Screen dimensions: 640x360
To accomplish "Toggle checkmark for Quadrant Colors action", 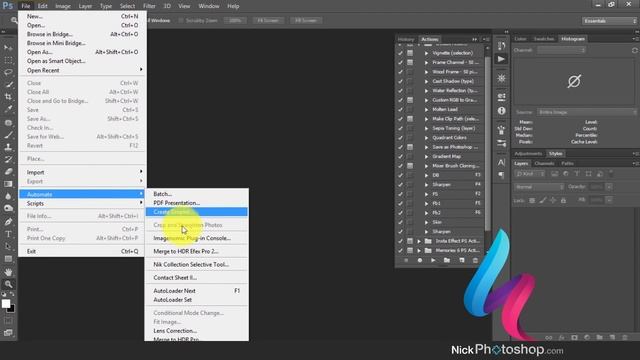I will 400,138.
